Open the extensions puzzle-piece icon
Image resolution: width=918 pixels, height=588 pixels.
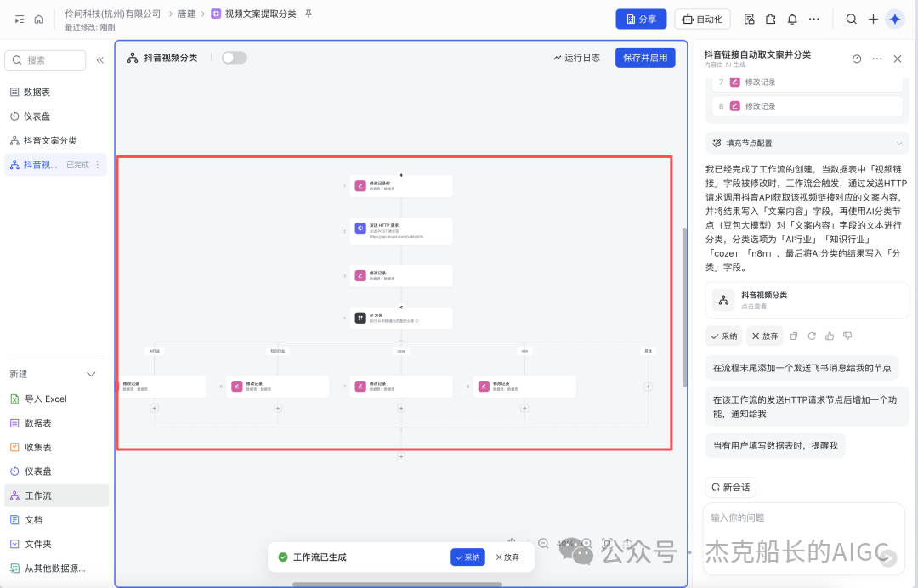point(770,20)
